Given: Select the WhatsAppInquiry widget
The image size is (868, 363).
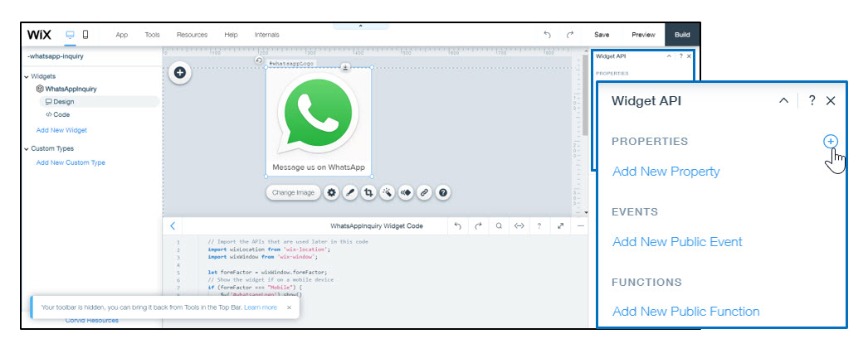Looking at the screenshot, I should point(66,89).
